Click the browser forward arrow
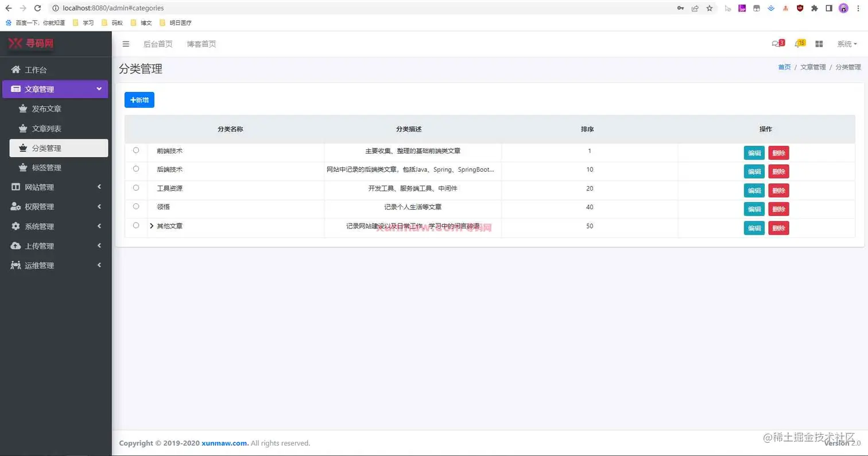868x456 pixels. click(x=23, y=8)
